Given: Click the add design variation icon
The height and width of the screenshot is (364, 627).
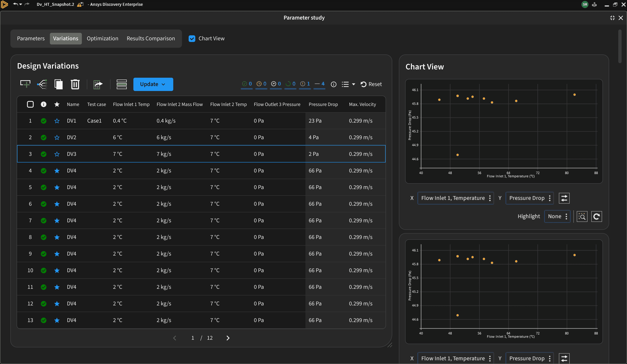Looking at the screenshot, I should (25, 84).
